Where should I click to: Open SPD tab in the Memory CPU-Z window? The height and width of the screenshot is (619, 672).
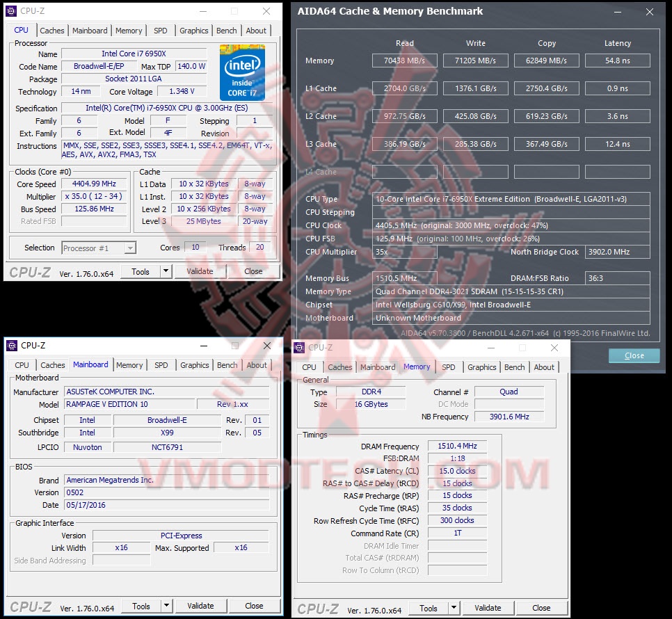[448, 367]
